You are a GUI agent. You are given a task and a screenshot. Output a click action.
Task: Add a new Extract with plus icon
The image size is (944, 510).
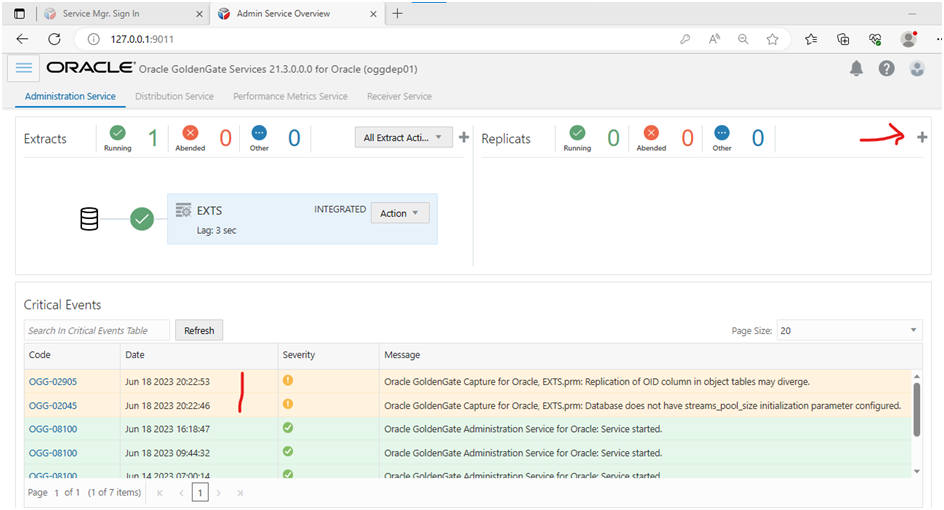point(464,137)
